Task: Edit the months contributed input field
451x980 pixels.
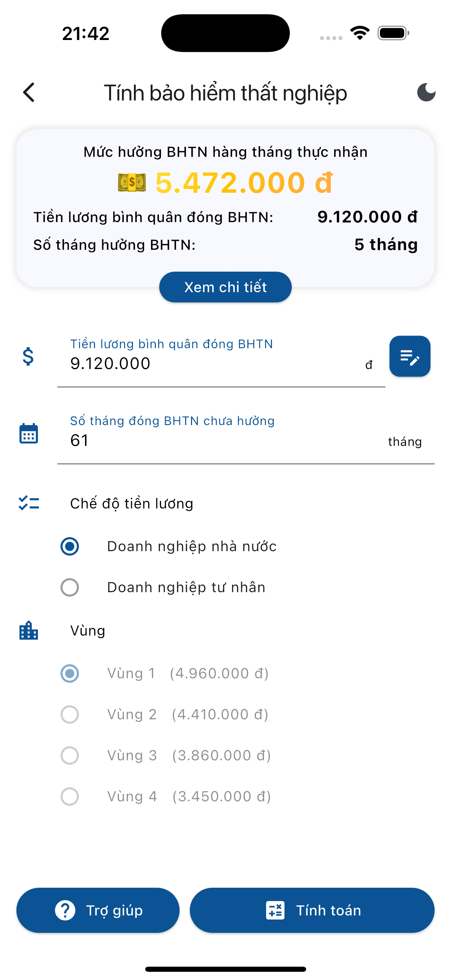Action: coord(224,440)
